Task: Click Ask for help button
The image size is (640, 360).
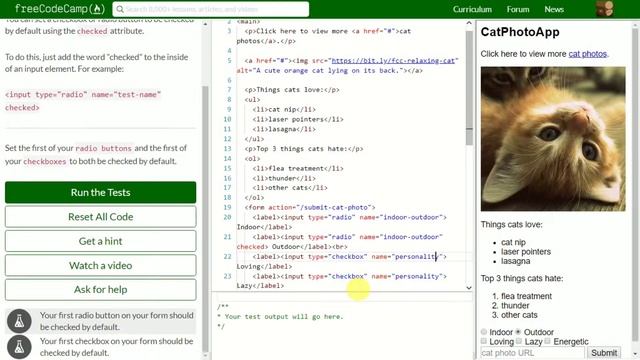Action: click(100, 289)
